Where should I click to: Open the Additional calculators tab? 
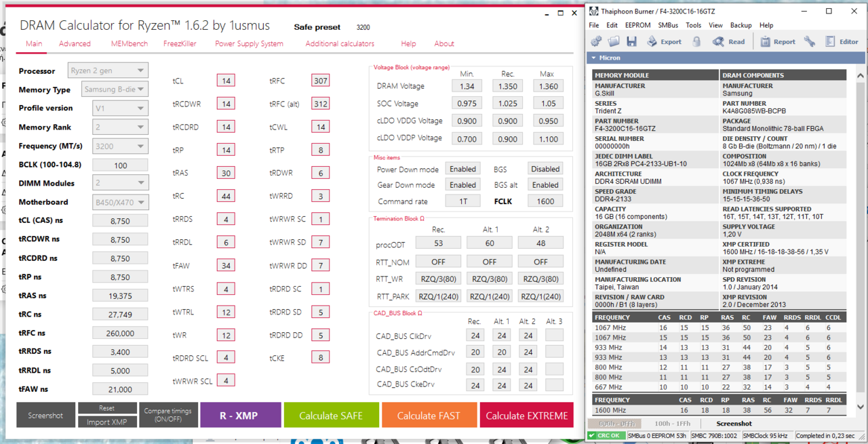click(x=340, y=43)
